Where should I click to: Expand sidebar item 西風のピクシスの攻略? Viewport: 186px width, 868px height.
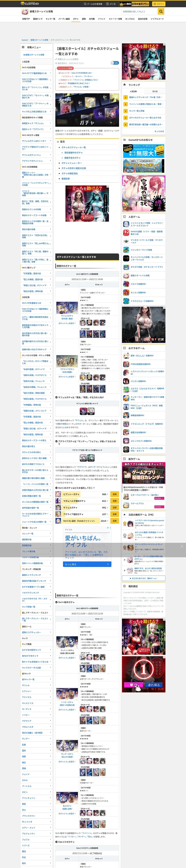pos(37,209)
